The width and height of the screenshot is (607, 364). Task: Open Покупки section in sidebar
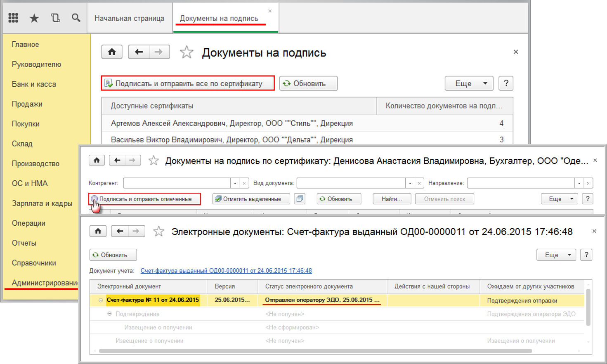(26, 124)
